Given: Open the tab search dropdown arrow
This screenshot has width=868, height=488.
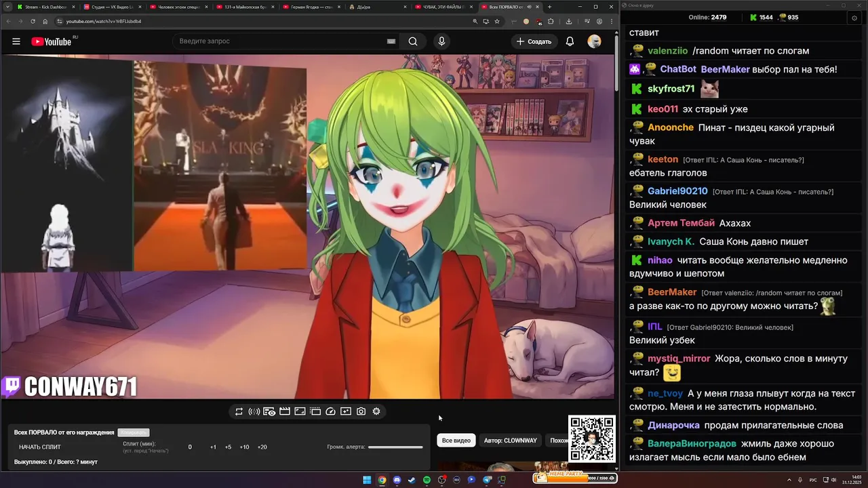Looking at the screenshot, I should pos(7,7).
